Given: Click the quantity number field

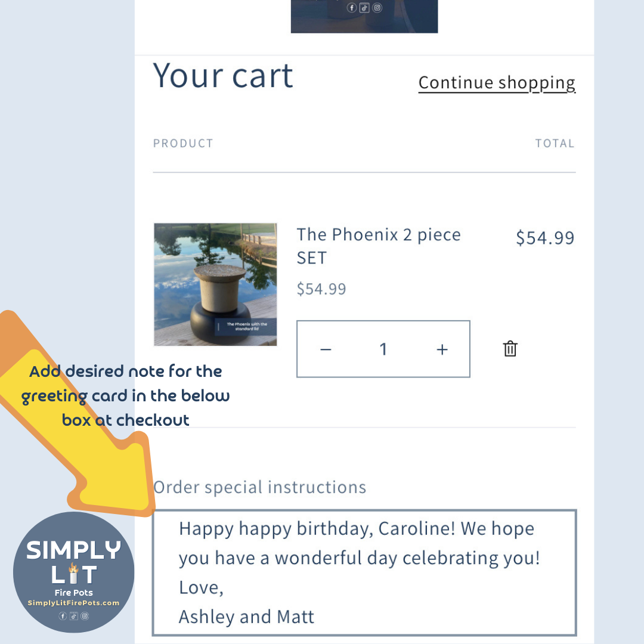Looking at the screenshot, I should 383,349.
